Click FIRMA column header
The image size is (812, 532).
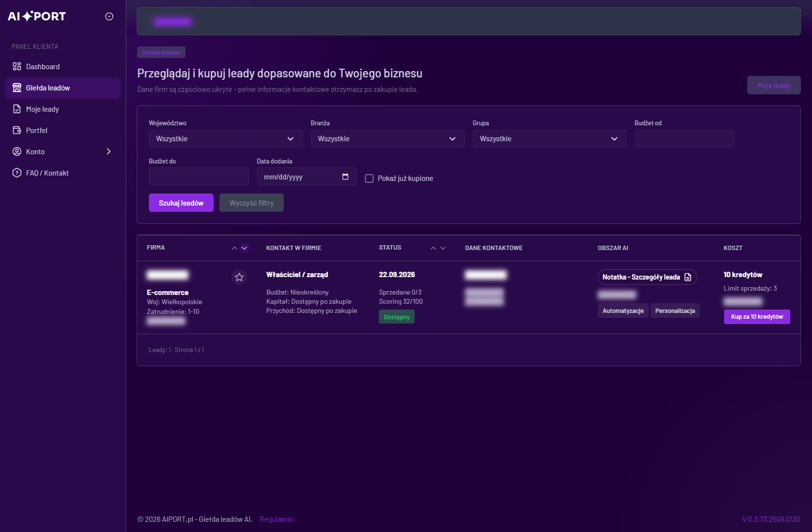(x=156, y=247)
